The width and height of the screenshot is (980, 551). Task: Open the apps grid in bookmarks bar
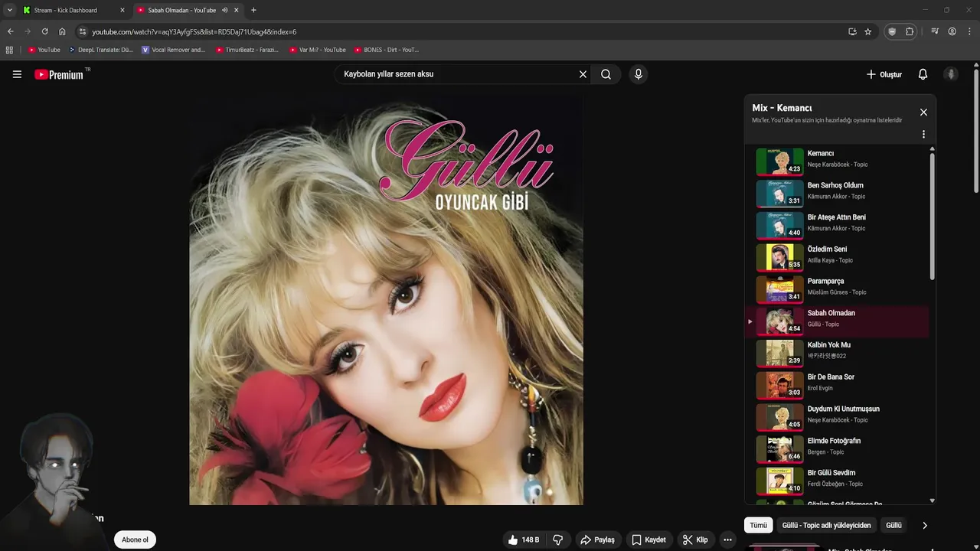[x=9, y=50]
